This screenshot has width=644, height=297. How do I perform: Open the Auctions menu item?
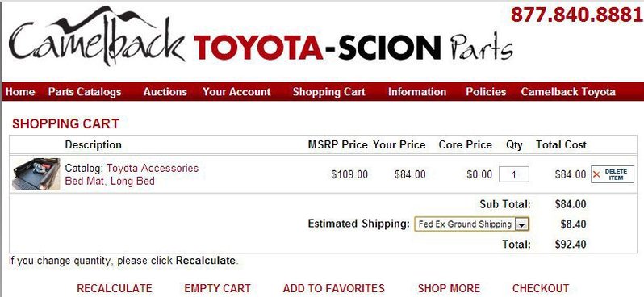pos(165,92)
